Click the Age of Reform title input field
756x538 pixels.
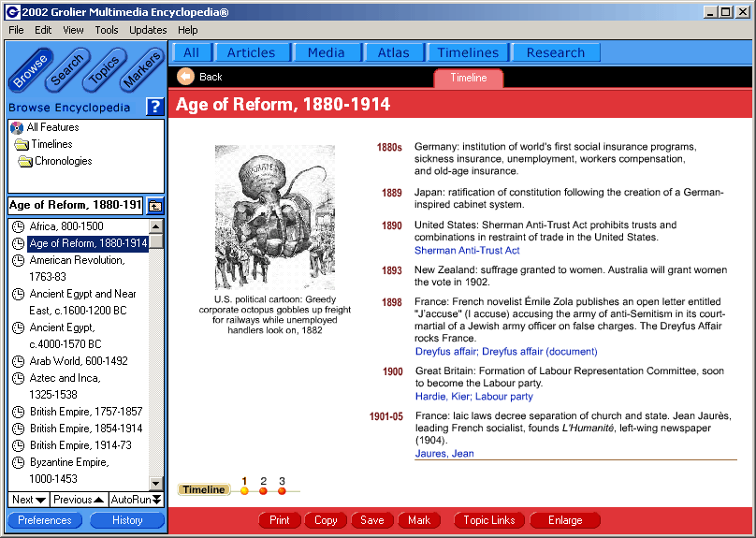(x=76, y=205)
